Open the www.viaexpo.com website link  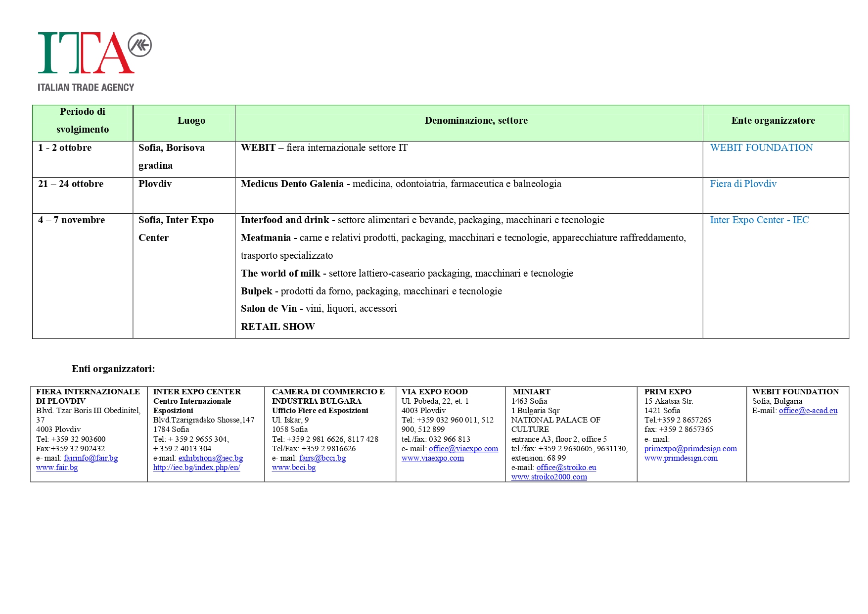[x=433, y=458]
